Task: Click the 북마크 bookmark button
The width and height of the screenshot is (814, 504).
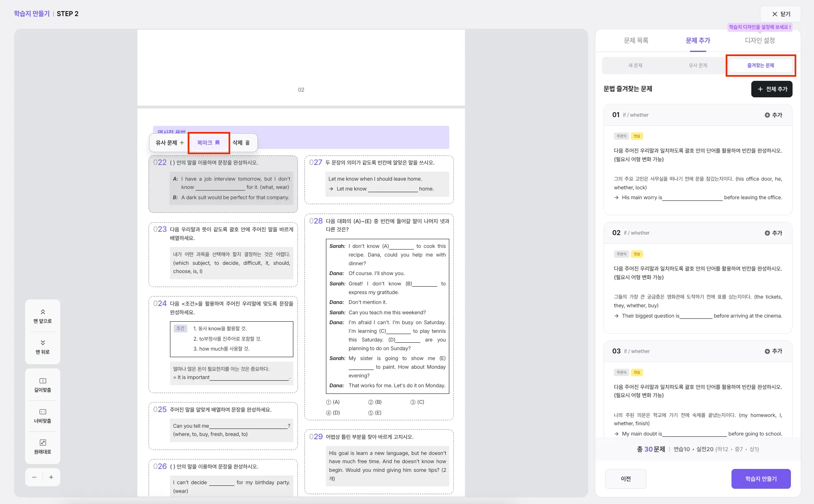Action: (208, 143)
